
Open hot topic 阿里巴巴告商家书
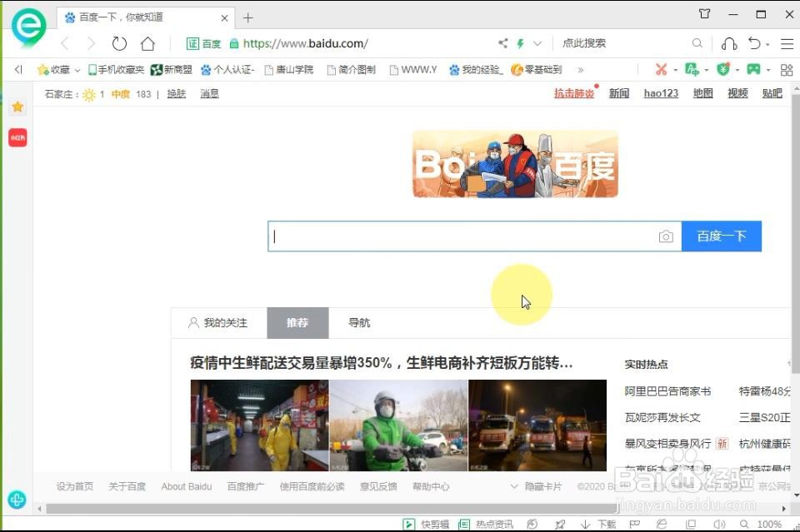[x=667, y=391]
